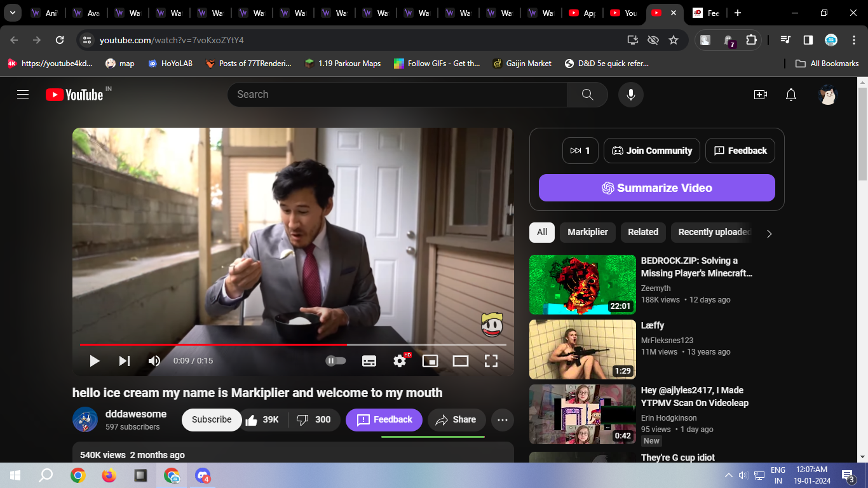Go to the YouTube home logo
This screenshot has height=488, width=868.
tap(74, 95)
